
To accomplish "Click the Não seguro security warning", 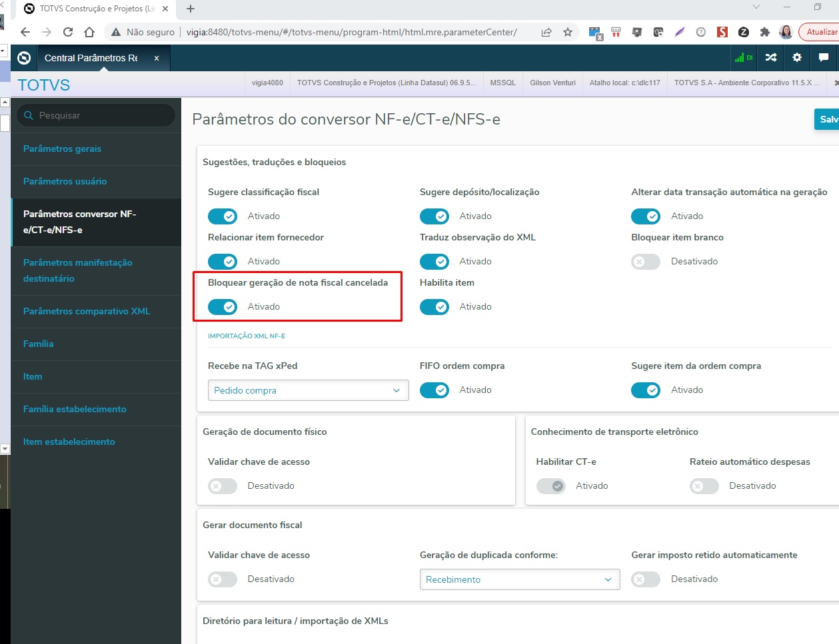I will click(143, 32).
